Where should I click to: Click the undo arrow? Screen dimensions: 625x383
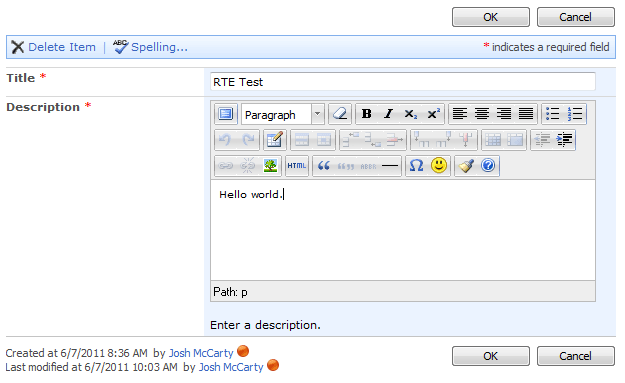click(x=226, y=140)
